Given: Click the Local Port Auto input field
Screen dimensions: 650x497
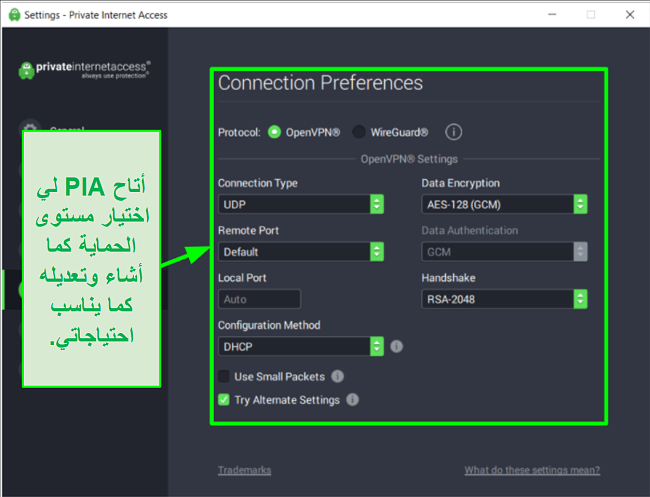Looking at the screenshot, I should pos(260,299).
